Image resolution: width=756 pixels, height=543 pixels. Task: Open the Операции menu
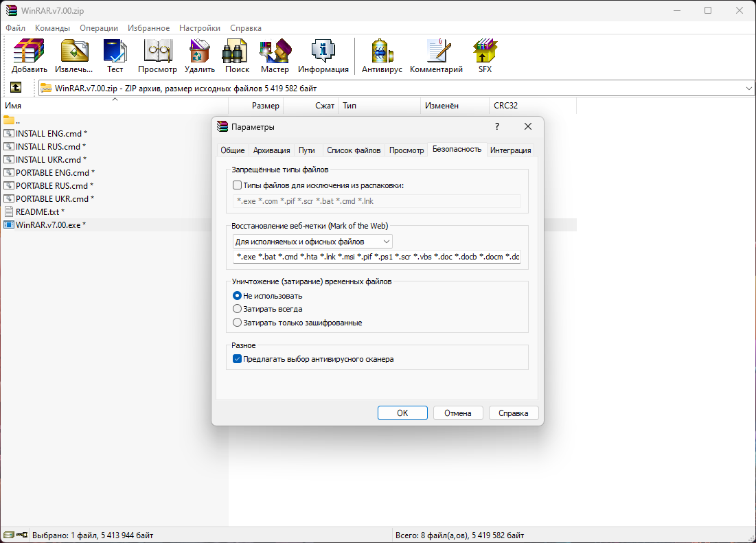point(99,28)
